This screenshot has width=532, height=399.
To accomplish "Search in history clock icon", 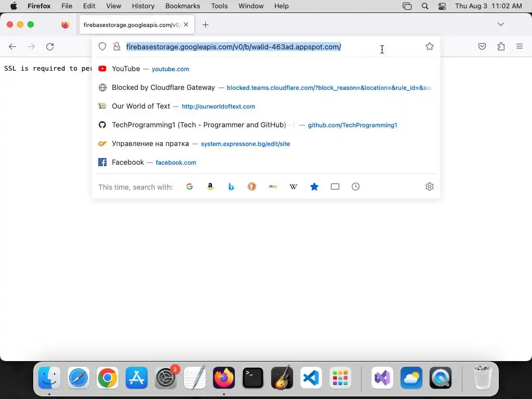I will 355,187.
